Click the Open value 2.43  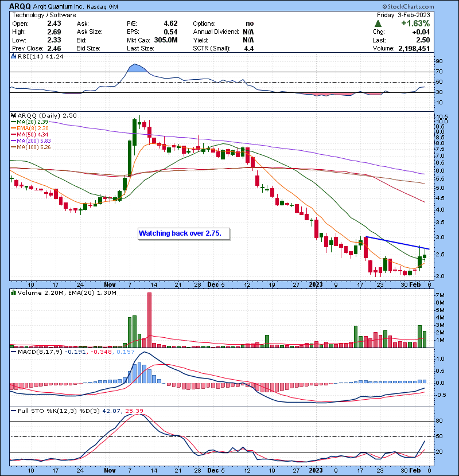[54, 24]
